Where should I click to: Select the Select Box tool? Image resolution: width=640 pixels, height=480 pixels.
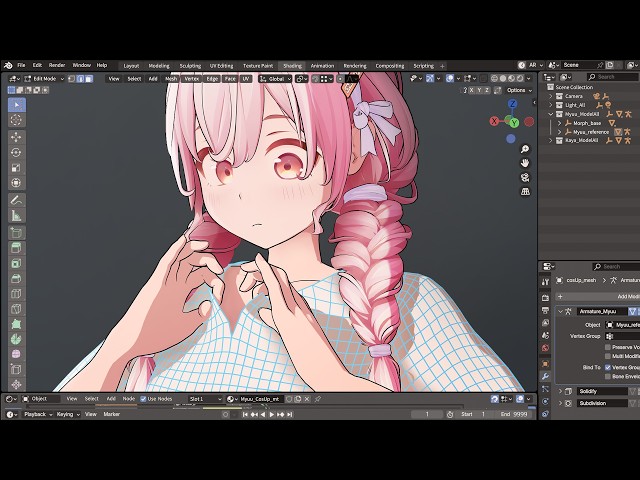click(x=17, y=105)
